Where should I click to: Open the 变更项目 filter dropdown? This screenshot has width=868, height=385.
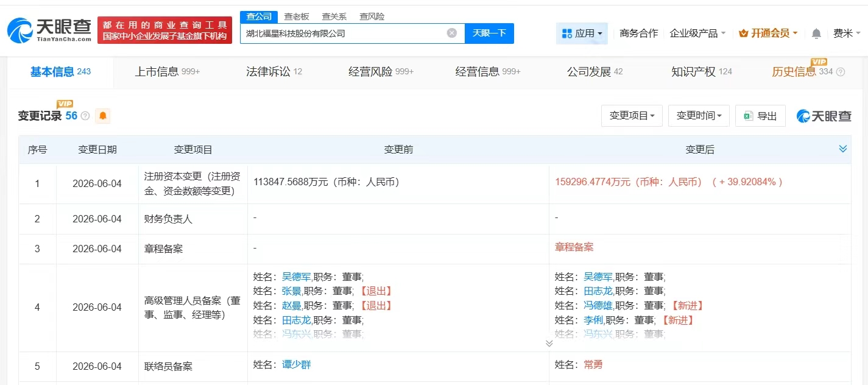click(632, 116)
